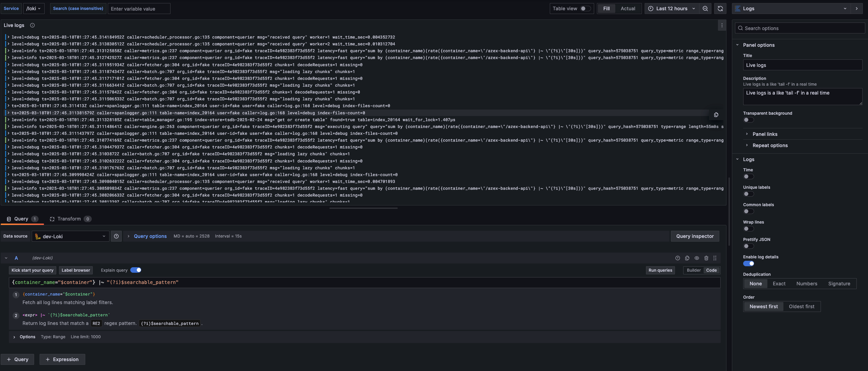
Task: Click the Logs visualization icon in picker
Action: pos(738,9)
